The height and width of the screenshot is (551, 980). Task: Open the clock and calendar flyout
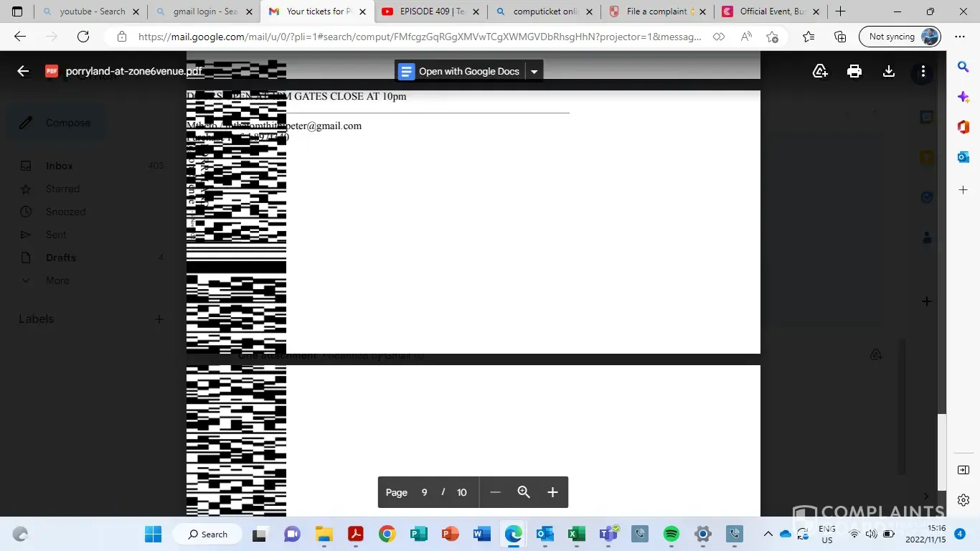tap(925, 534)
